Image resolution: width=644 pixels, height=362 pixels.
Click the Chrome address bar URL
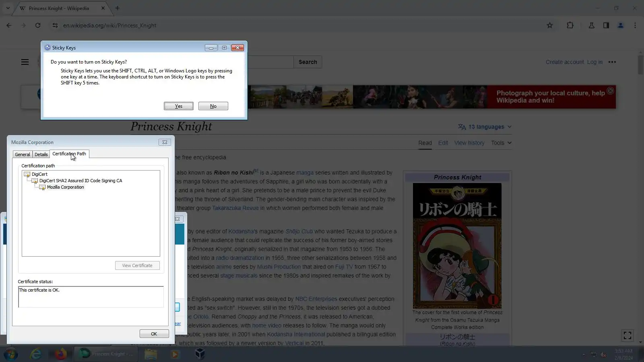(110, 25)
